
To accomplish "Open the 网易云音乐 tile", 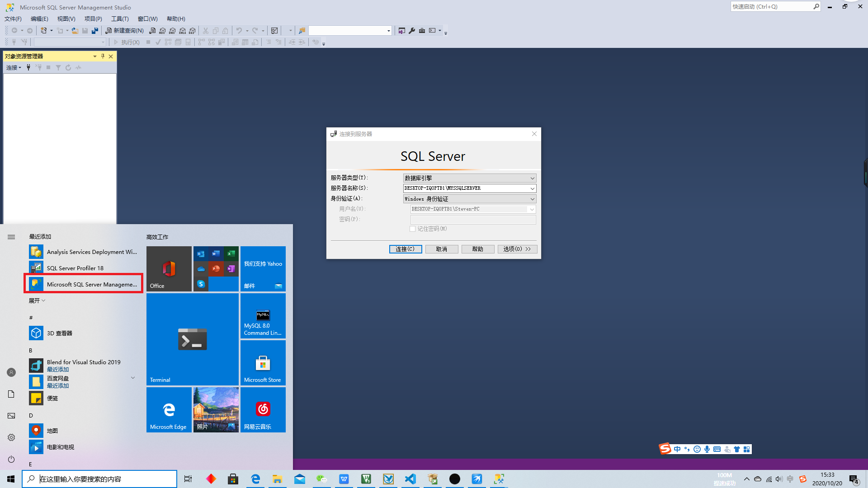I will [x=263, y=410].
